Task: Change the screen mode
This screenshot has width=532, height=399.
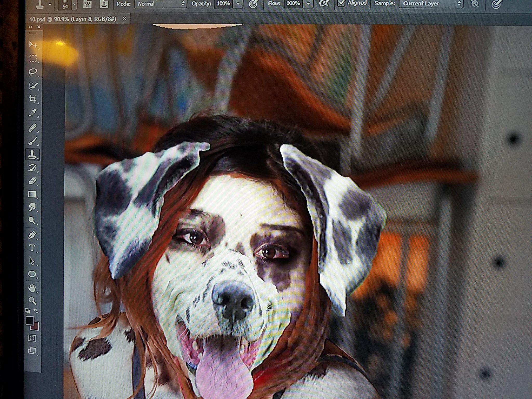Action: [32, 351]
